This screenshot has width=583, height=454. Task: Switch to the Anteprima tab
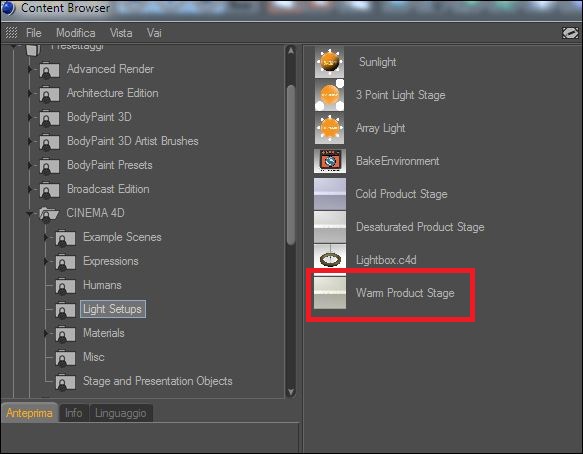coord(29,413)
